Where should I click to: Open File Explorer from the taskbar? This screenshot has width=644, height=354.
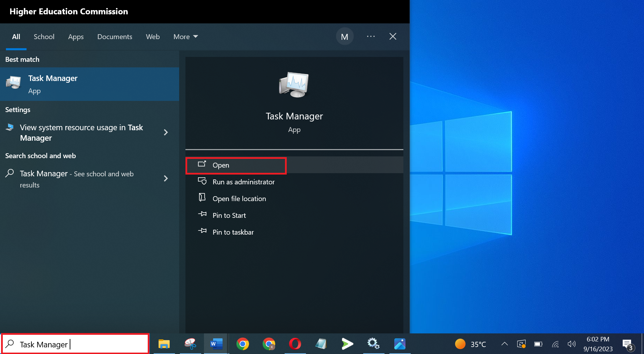[164, 344]
